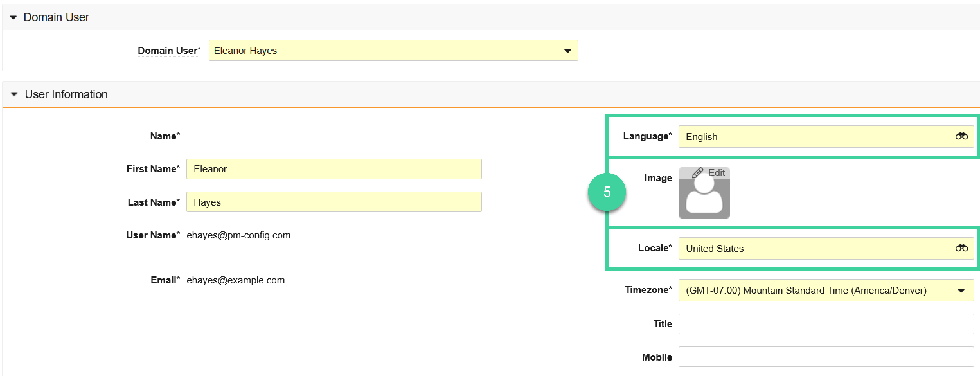This screenshot has width=980, height=376.
Task: Click the pencil Edit icon on the image
Action: [697, 172]
